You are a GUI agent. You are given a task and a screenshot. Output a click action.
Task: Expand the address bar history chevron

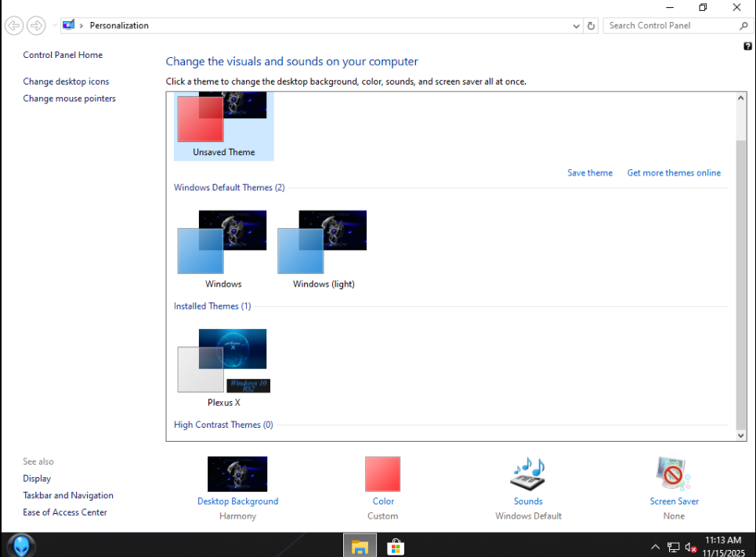coord(576,26)
